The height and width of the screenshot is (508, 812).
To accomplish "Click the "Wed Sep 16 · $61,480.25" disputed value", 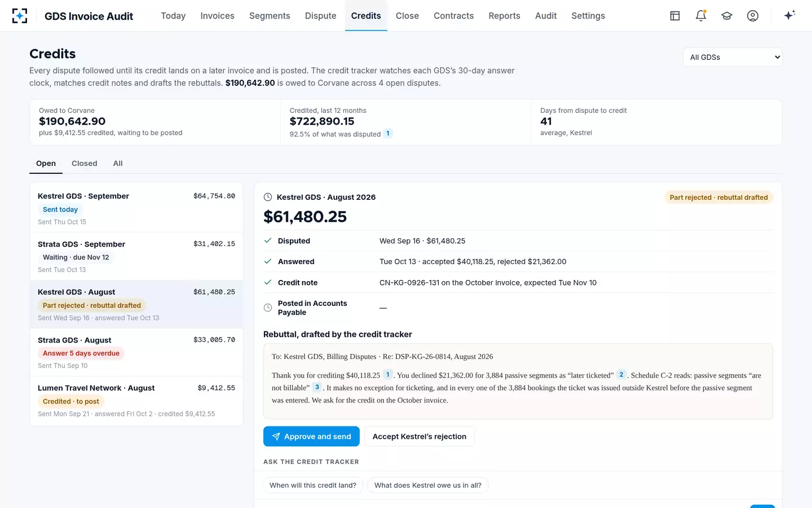I will click(422, 241).
